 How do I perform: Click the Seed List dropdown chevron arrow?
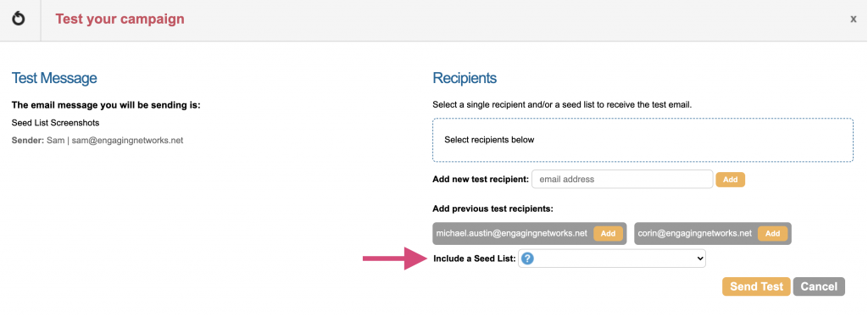pyautogui.click(x=699, y=259)
